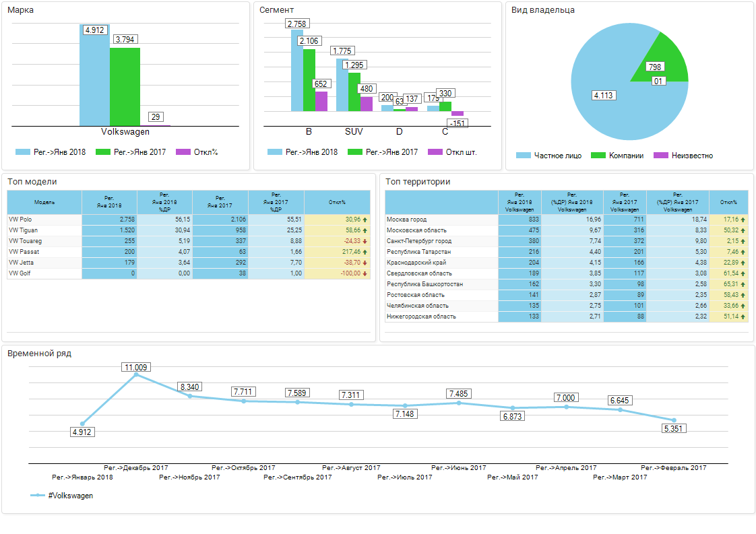Click the green up arrow in VW Polo row

pyautogui.click(x=365, y=220)
